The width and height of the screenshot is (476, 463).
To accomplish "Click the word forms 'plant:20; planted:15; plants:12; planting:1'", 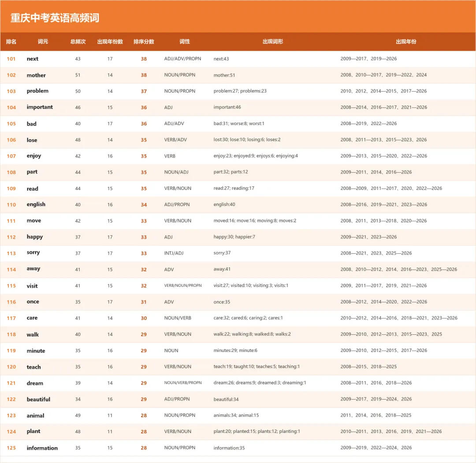I will pos(257,431).
